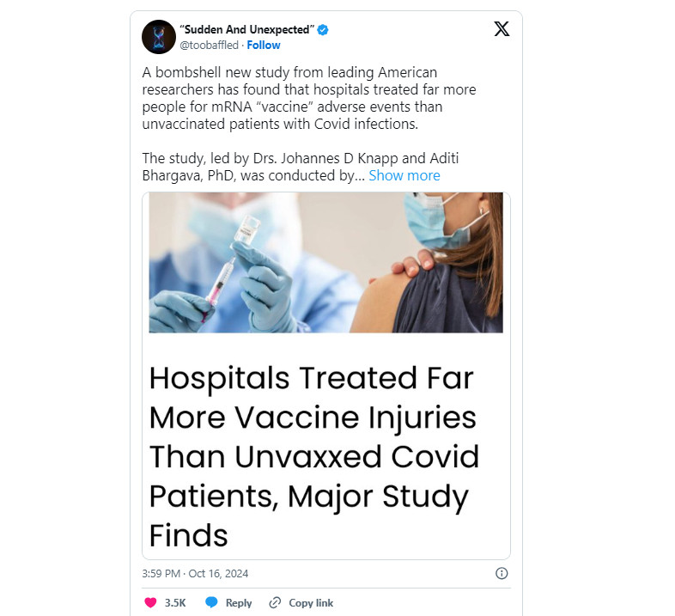The width and height of the screenshot is (675, 616).
Task: Open the post info icon
Action: pos(502,573)
